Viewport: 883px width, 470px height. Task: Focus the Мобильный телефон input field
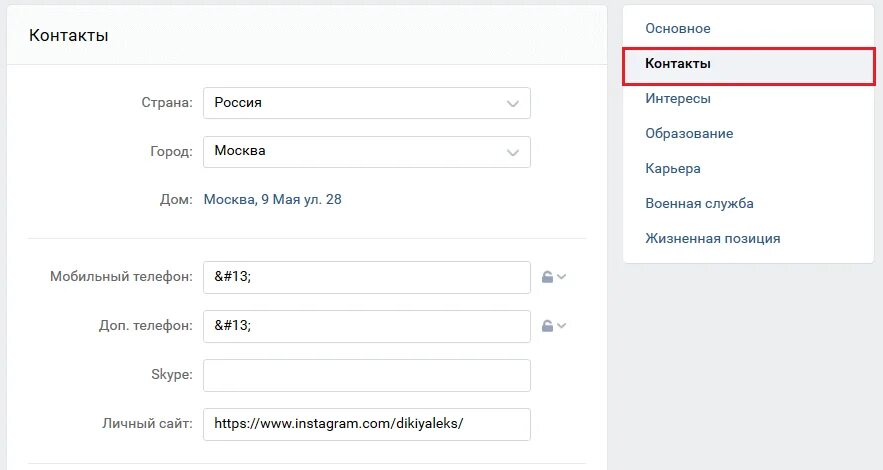point(366,277)
